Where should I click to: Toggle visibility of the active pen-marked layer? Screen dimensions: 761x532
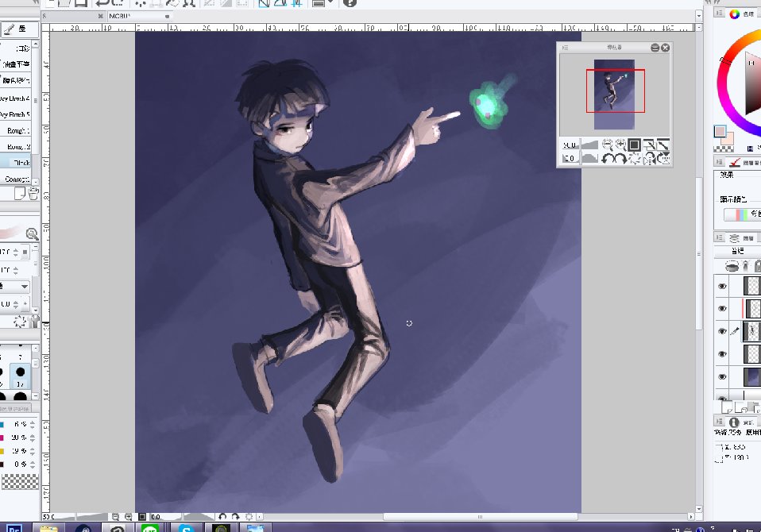pyautogui.click(x=722, y=331)
